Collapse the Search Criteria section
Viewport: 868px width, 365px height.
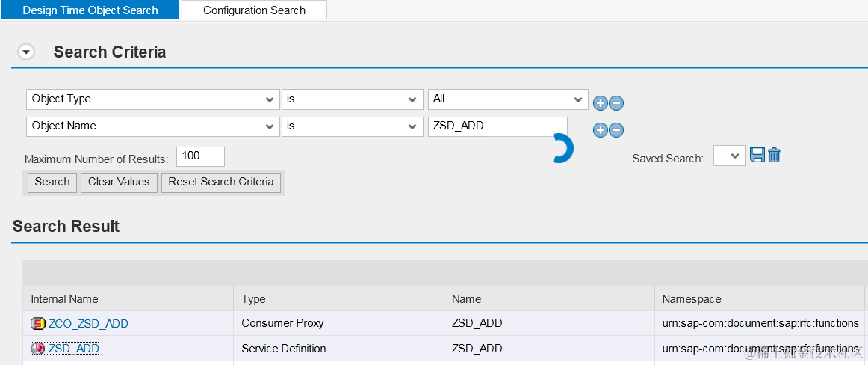click(26, 52)
